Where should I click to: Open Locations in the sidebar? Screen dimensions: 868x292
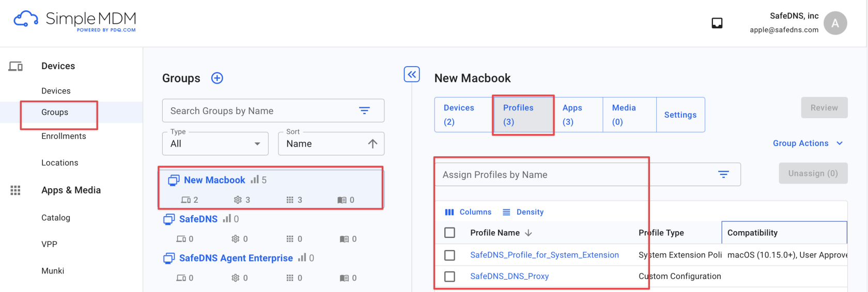[x=60, y=163]
